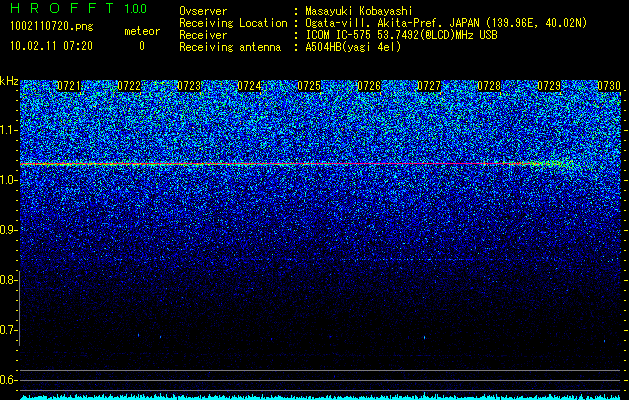Click the 0728 time marker
The width and height of the screenshot is (629, 400).
coord(489,86)
